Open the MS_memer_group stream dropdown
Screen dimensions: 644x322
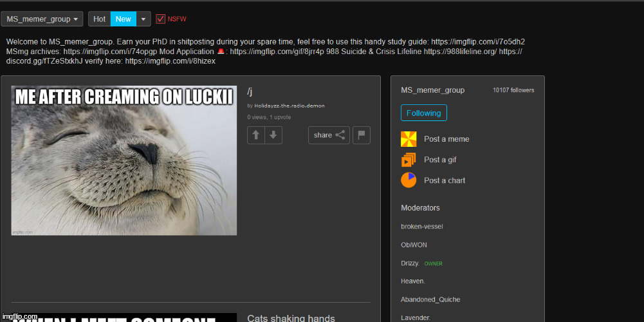coord(42,19)
